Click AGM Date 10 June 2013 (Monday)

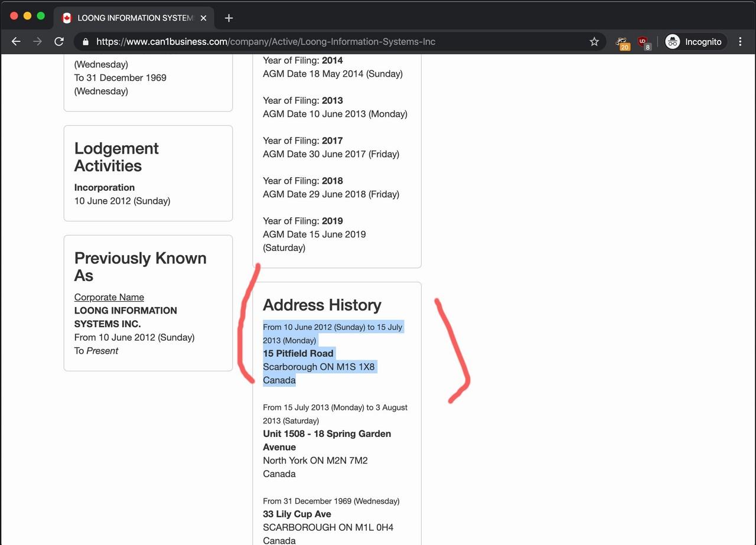tap(335, 114)
